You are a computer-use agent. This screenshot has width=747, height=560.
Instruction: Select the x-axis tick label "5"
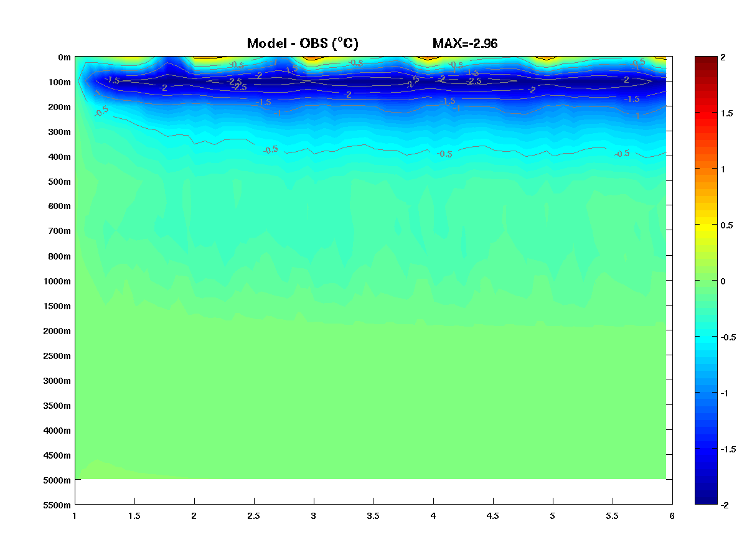point(553,516)
